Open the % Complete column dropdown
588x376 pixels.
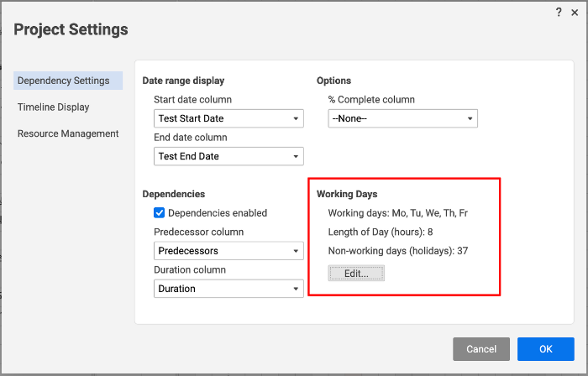(402, 119)
